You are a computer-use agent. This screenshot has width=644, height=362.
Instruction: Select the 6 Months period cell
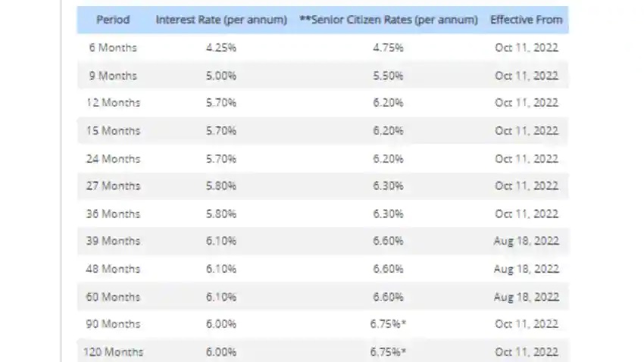click(113, 48)
